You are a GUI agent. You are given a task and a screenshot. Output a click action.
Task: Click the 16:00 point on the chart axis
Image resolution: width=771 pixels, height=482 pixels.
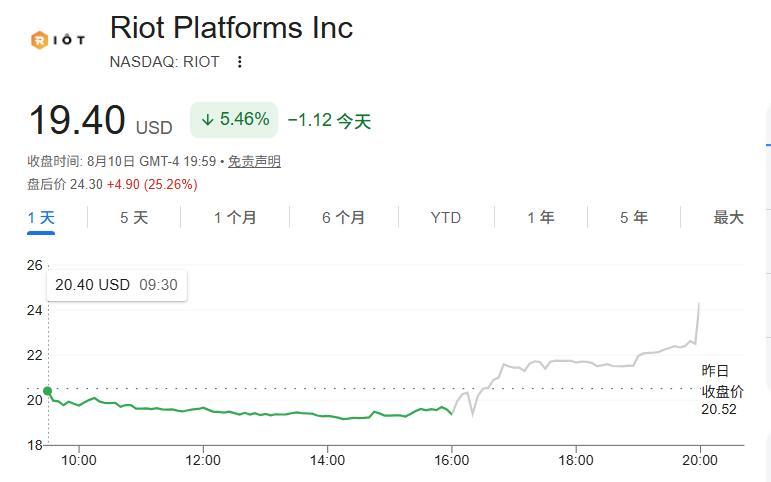(x=451, y=460)
